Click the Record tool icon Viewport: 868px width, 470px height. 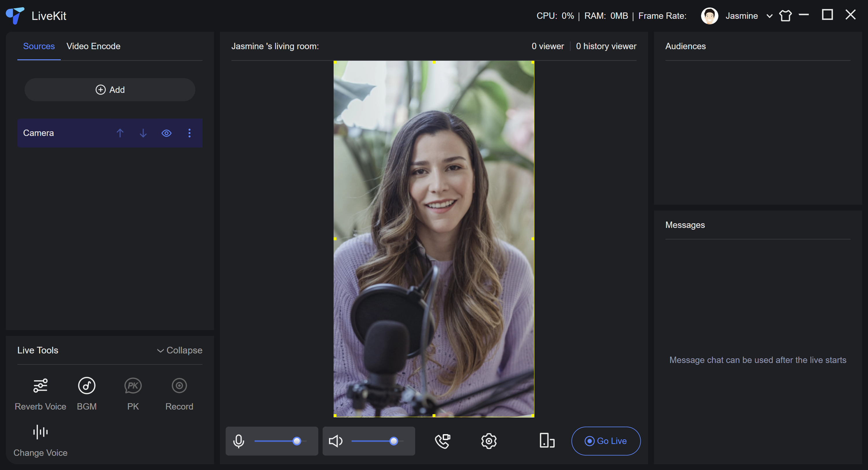pos(179,386)
